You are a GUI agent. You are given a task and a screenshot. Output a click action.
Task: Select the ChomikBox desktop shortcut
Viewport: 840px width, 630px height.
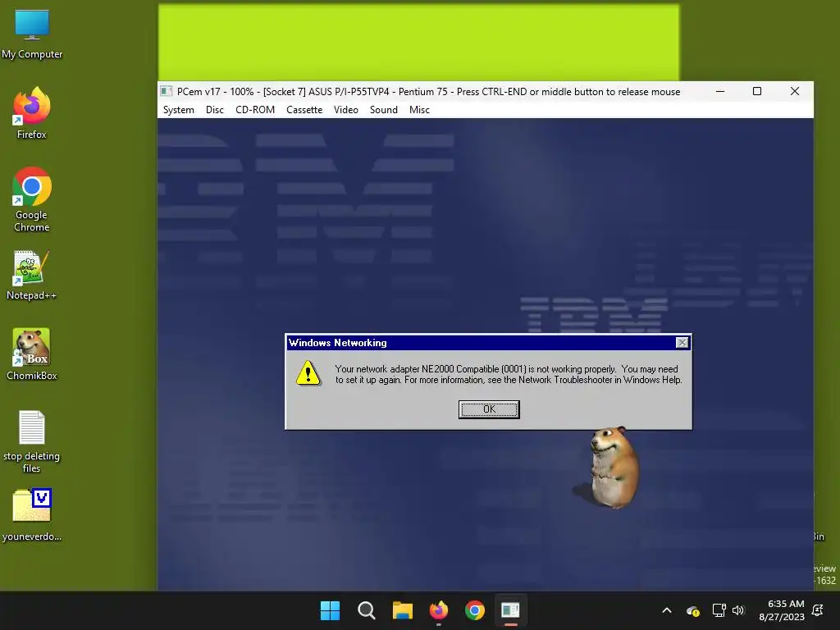[32, 354]
